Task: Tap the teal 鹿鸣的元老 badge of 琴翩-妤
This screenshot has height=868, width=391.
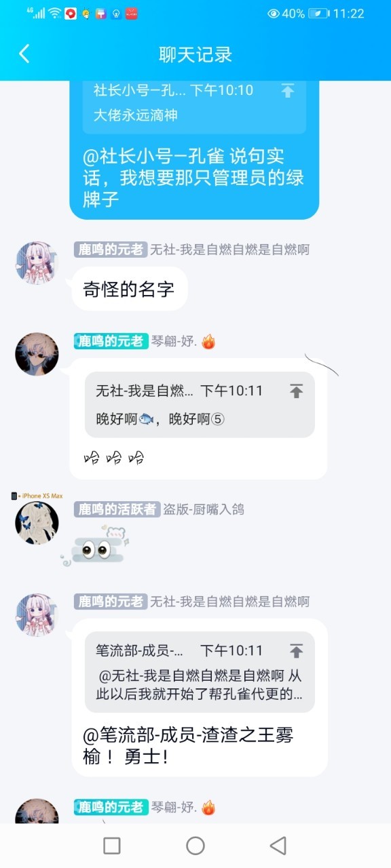Action: tap(111, 341)
